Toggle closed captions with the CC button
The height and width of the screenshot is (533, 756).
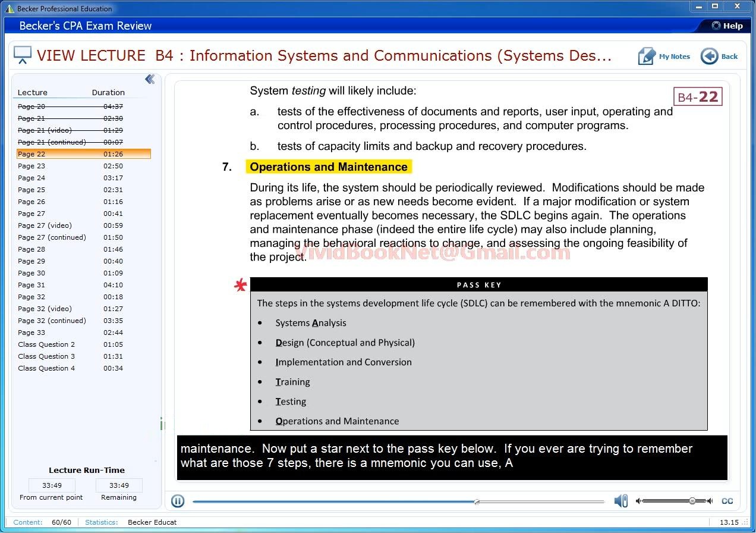pos(727,501)
